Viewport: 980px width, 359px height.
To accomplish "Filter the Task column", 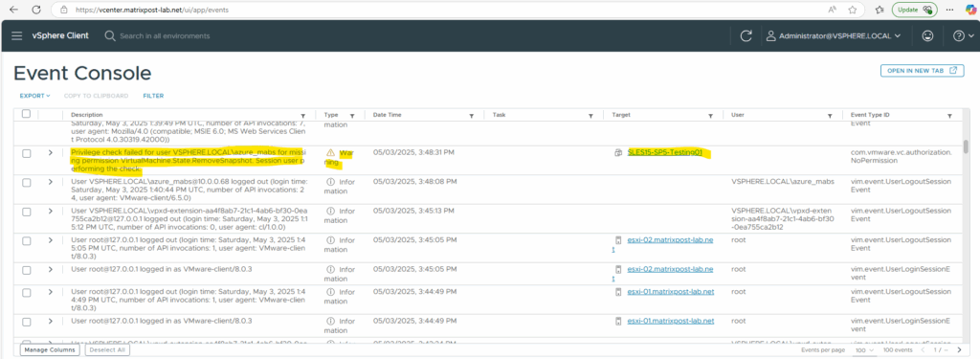I will point(590,116).
